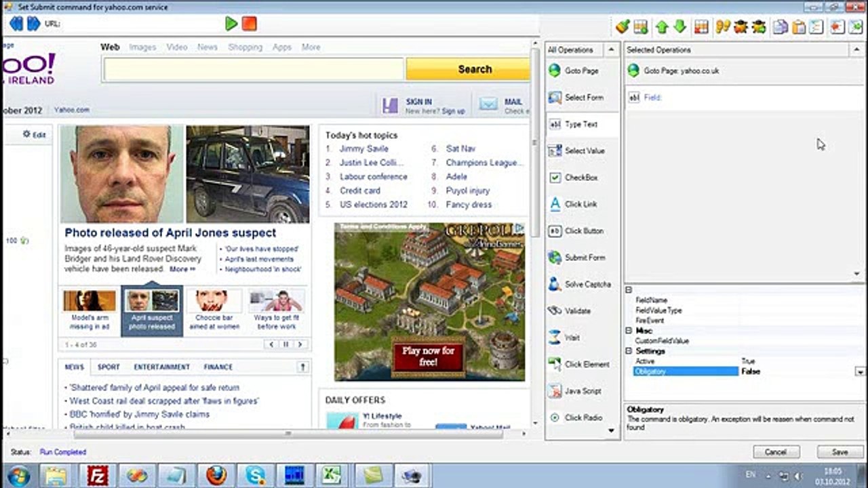Click the yellow footsteps step icon

pos(723,26)
